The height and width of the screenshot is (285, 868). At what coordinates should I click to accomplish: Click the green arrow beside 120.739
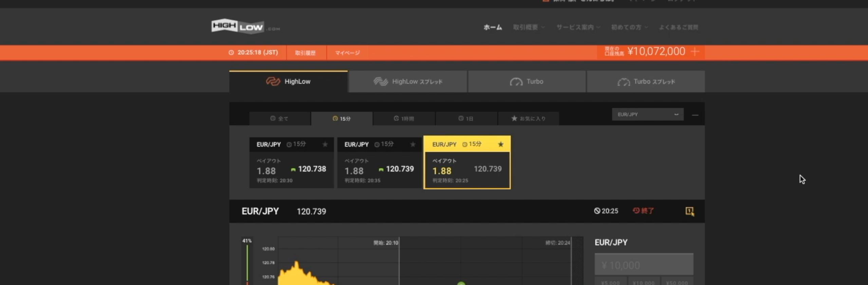point(381,169)
